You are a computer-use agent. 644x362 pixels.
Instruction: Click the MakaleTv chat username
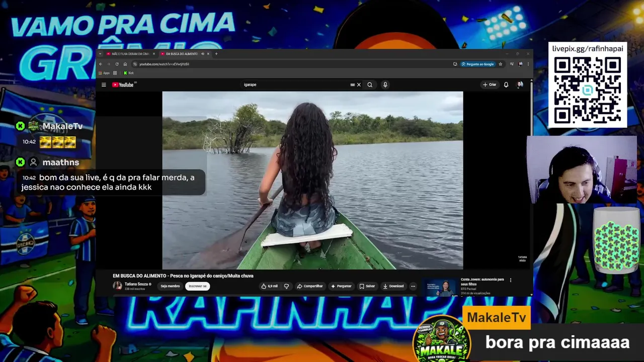point(62,126)
